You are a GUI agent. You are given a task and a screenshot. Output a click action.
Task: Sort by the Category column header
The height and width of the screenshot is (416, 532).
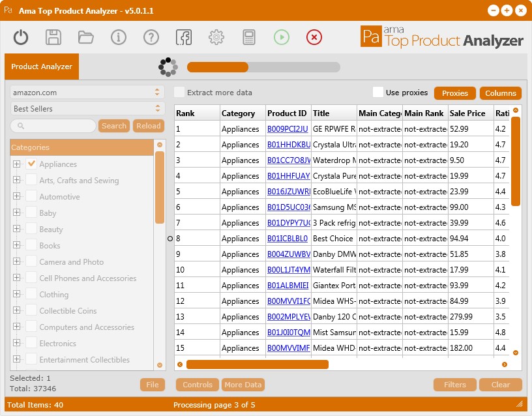[243, 113]
